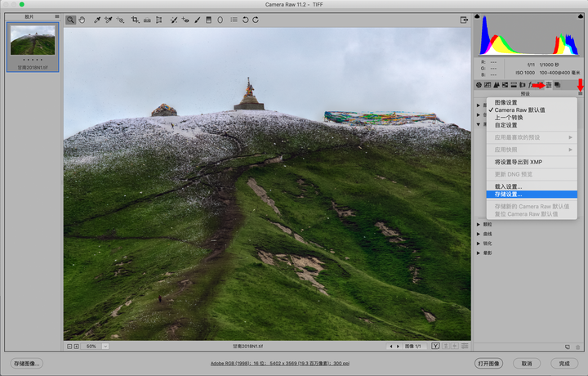Select the Graduated Filter tool
588x376 pixels.
coord(209,20)
